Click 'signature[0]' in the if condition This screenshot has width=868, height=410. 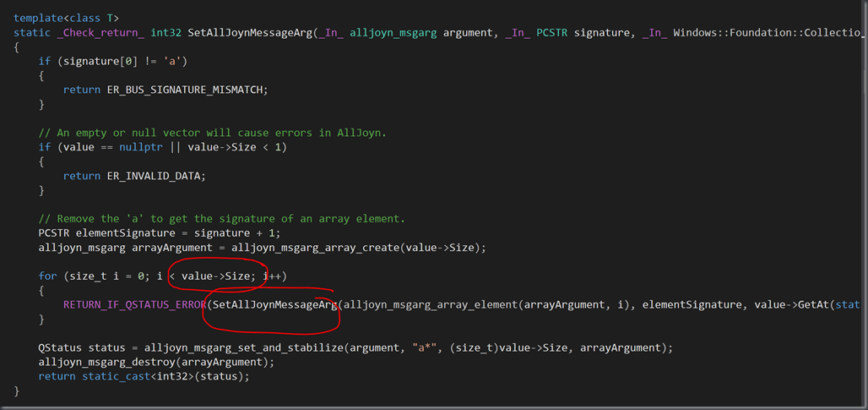pos(100,62)
